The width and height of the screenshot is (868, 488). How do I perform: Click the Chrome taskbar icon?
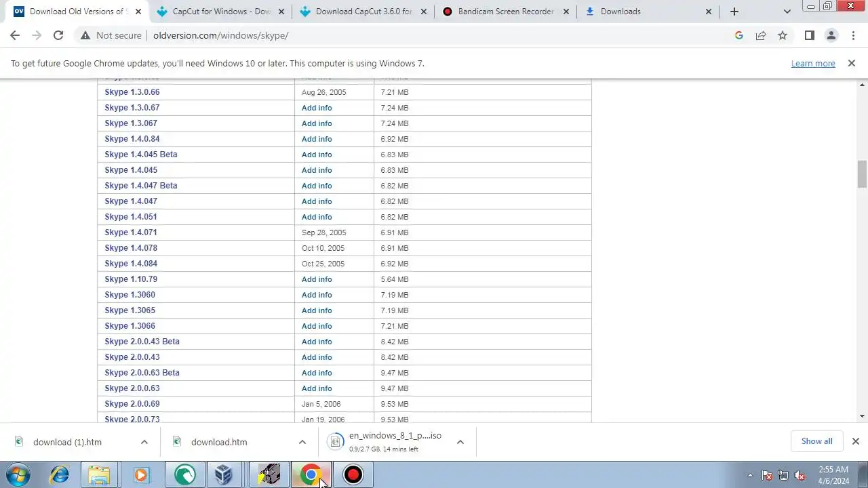tap(311, 474)
